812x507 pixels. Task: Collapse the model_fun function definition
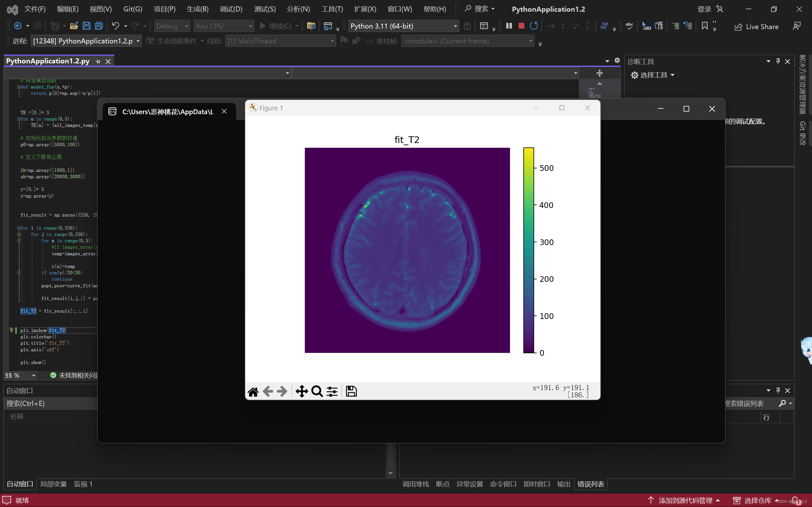[19, 87]
